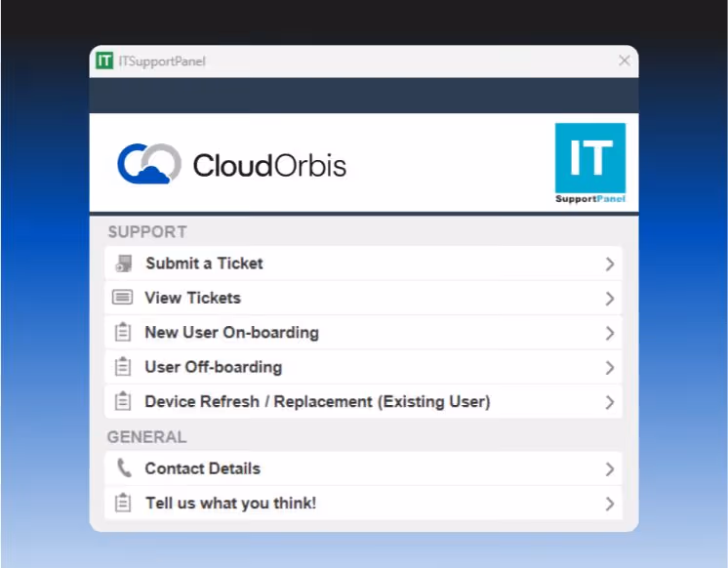Screen dimensions: 728x568
Task: Click the GENERAL section heading
Action: [146, 437]
